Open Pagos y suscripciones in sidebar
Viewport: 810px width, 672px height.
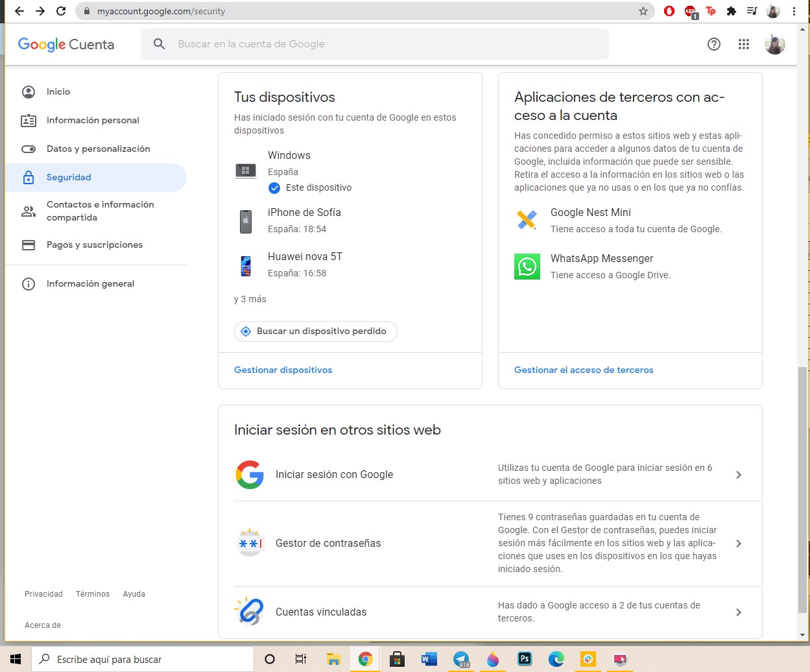coord(96,245)
